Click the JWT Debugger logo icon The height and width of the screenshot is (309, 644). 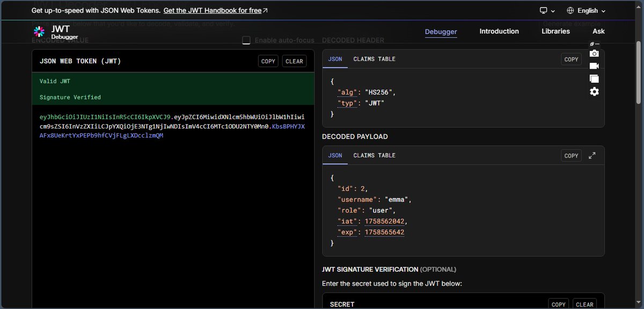39,31
